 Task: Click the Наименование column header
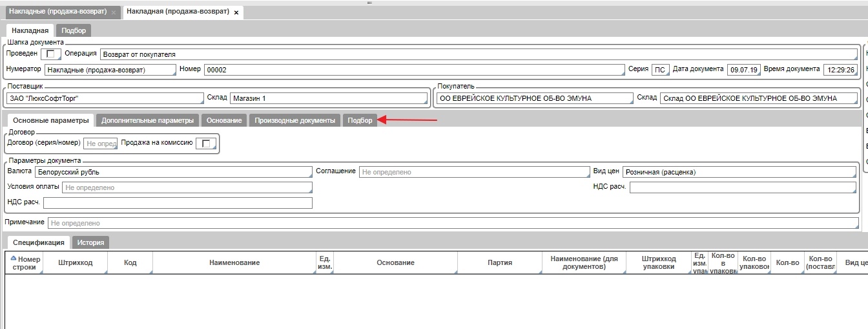point(234,263)
